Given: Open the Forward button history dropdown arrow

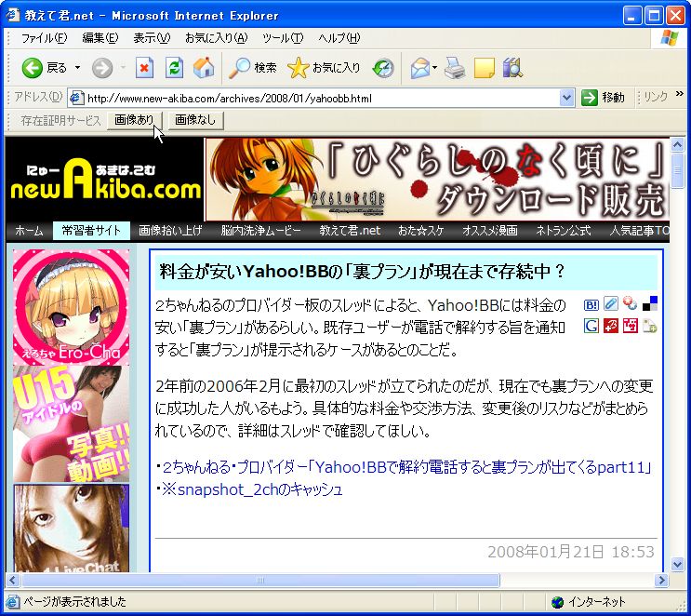Looking at the screenshot, I should click(x=124, y=68).
